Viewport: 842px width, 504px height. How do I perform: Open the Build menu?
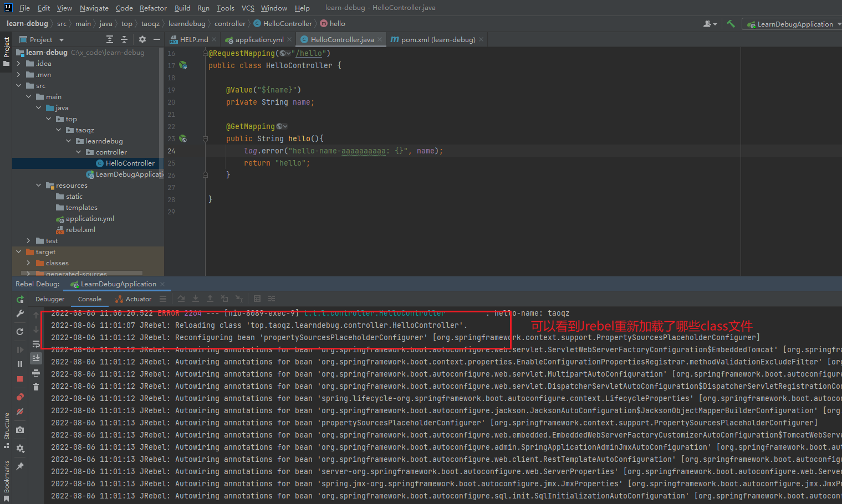click(182, 8)
